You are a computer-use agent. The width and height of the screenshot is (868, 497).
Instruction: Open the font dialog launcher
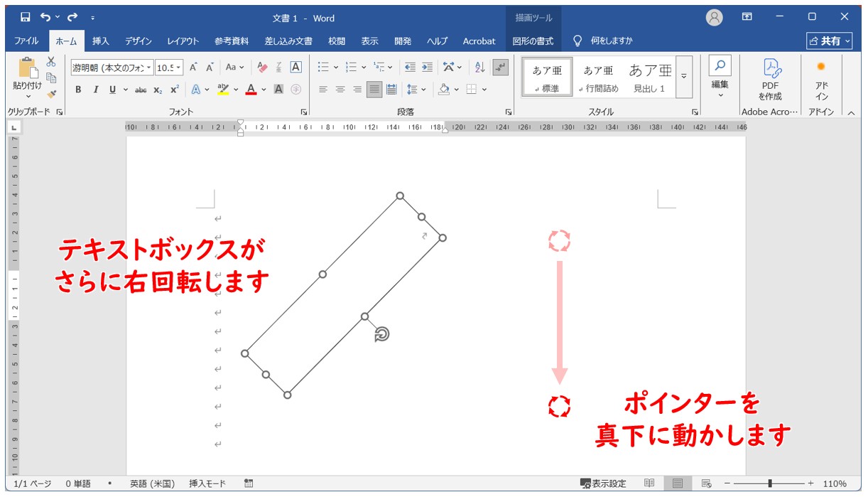(304, 112)
